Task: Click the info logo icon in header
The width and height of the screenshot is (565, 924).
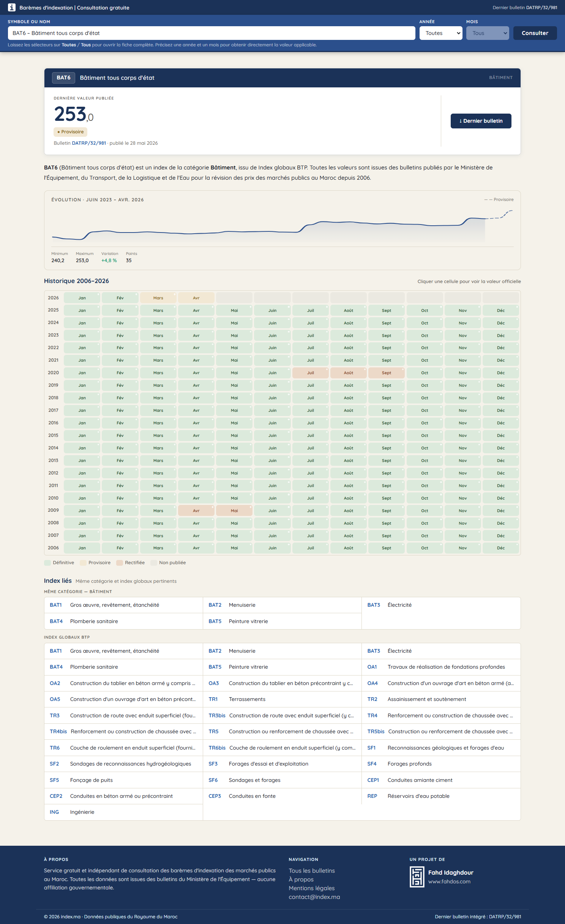Action: tap(12, 8)
